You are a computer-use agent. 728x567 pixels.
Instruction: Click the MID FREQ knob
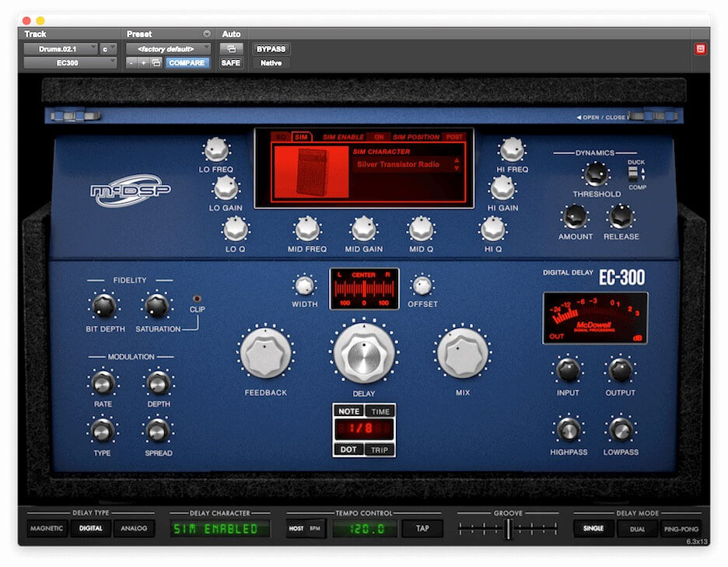[307, 229]
